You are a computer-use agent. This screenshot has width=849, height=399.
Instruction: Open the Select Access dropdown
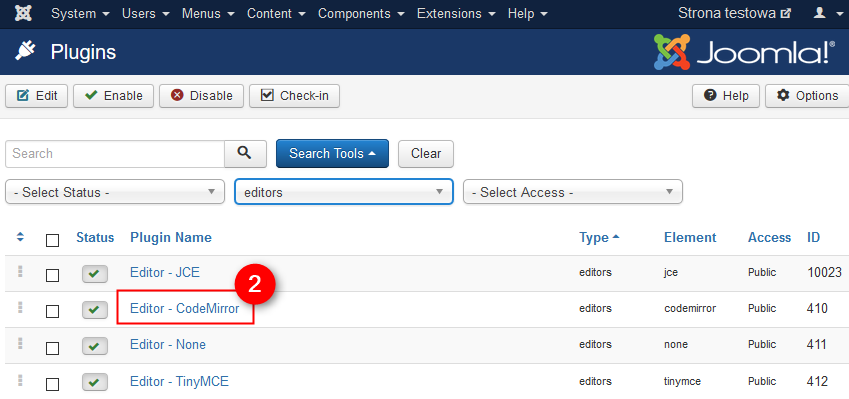tap(573, 192)
